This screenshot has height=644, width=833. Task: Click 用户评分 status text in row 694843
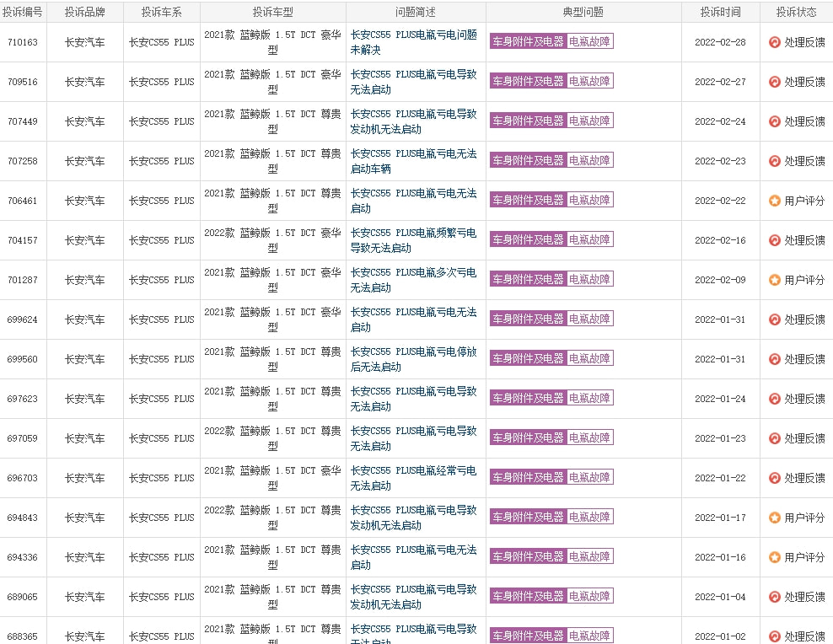pos(804,518)
